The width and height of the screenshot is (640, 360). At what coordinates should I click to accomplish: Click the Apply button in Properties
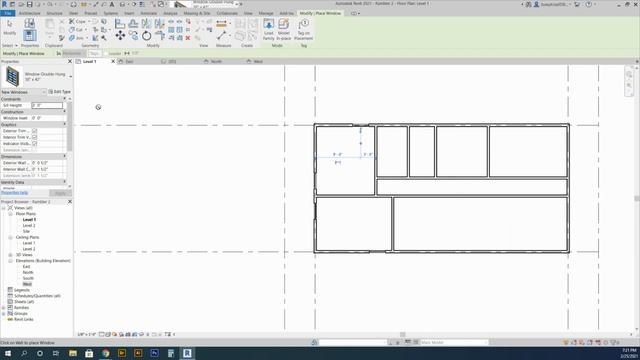(x=60, y=193)
